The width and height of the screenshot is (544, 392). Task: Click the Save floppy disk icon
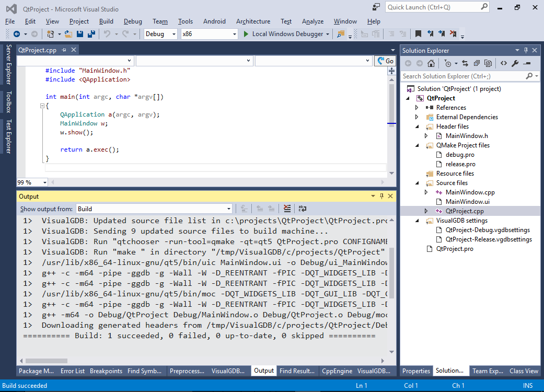pyautogui.click(x=80, y=34)
